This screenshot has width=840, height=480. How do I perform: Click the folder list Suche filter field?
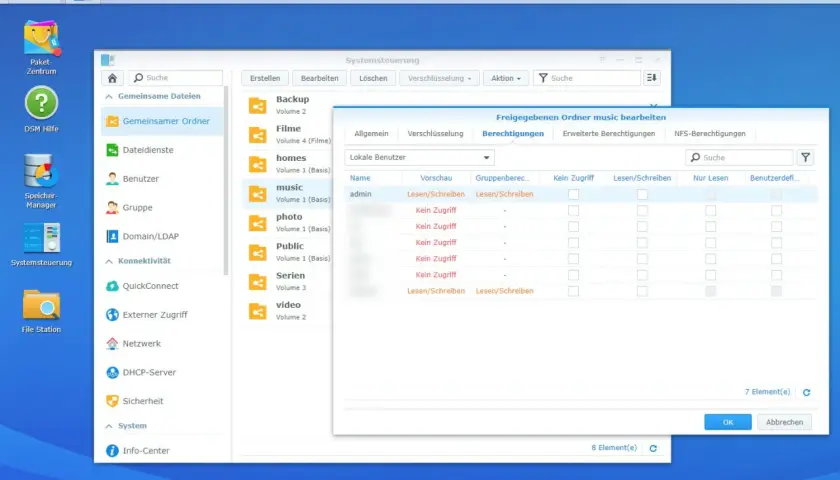[587, 78]
